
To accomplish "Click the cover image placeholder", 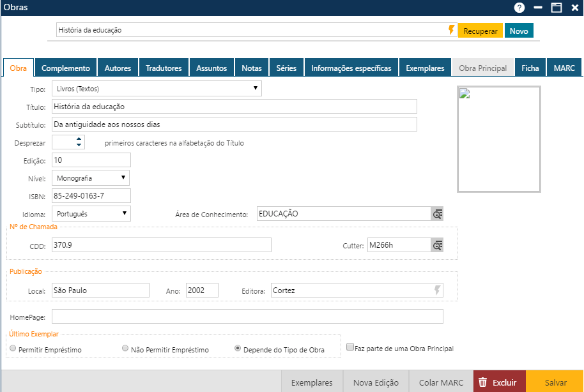I will [x=499, y=139].
